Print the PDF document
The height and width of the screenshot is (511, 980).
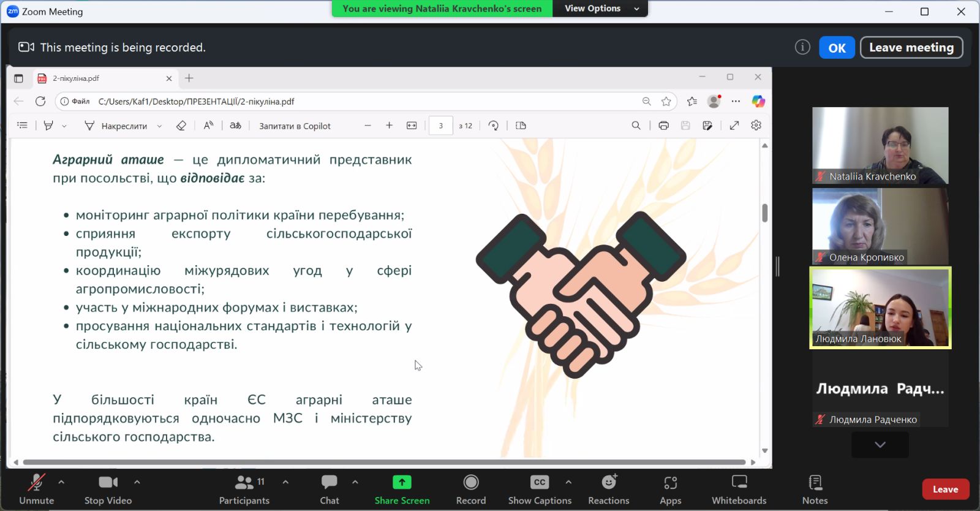(663, 126)
